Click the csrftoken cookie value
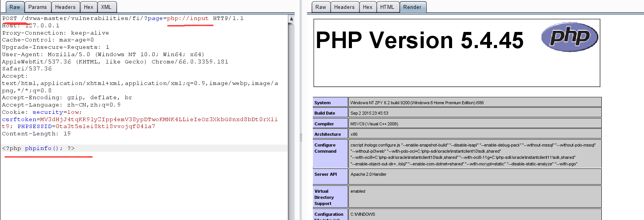The image size is (644, 220). [140, 123]
